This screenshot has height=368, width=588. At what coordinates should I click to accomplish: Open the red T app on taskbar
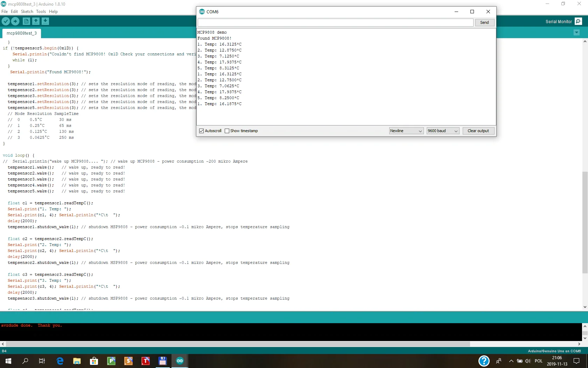point(146,361)
